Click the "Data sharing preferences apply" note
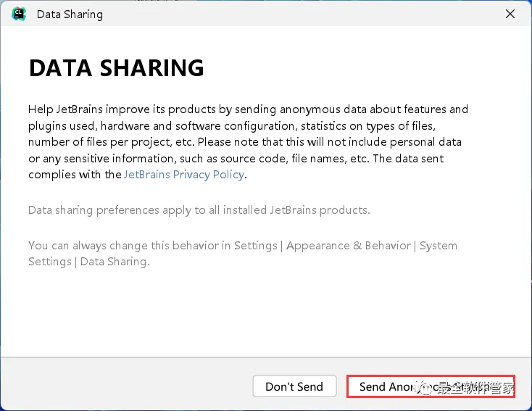532x411 pixels. click(x=199, y=210)
